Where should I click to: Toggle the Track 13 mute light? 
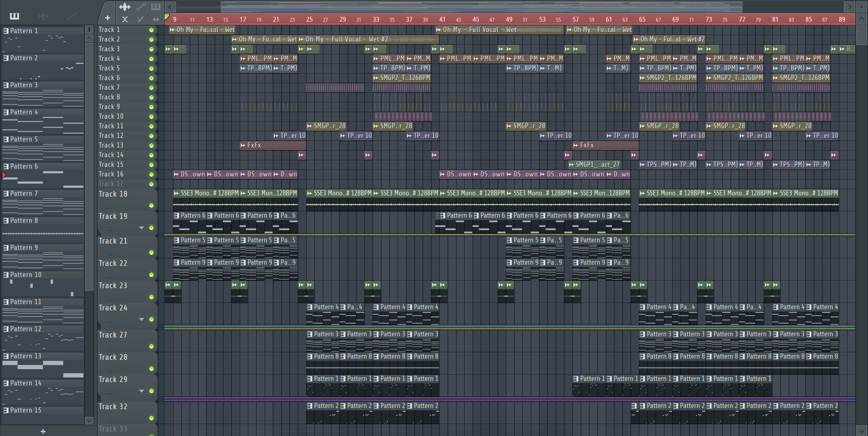[152, 146]
